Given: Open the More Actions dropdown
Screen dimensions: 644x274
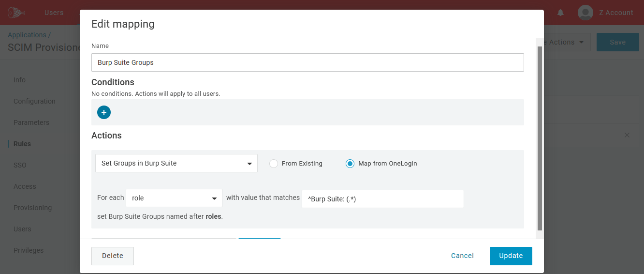Looking at the screenshot, I should (x=566, y=42).
